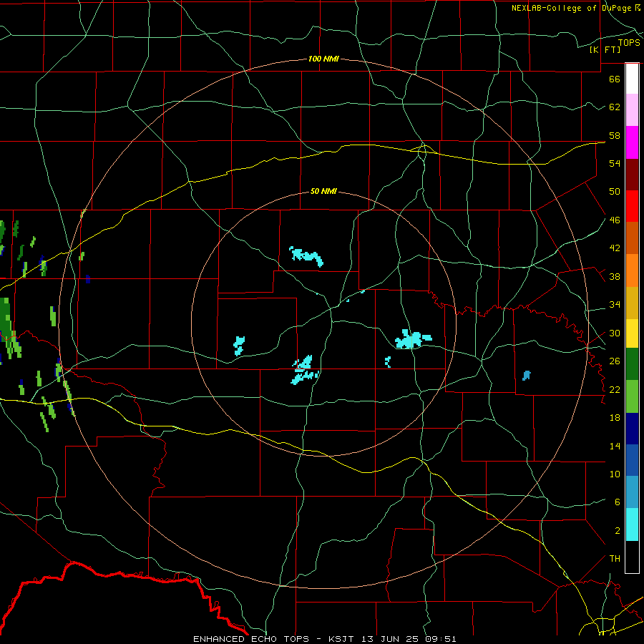Image resolution: width=644 pixels, height=644 pixels.
Task: Click the 26 legend value
Action: coord(615,361)
